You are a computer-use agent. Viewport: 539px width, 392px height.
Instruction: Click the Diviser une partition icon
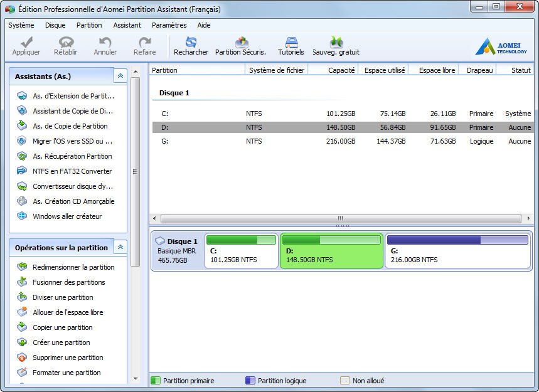[x=22, y=297]
